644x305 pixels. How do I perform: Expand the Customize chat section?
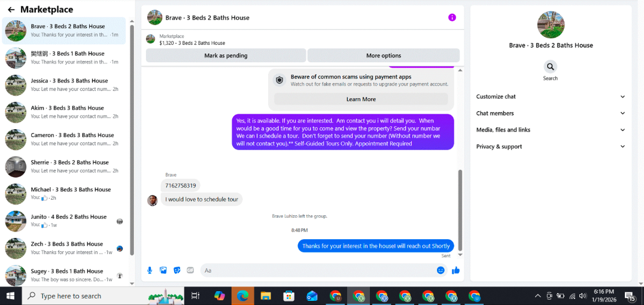(551, 96)
